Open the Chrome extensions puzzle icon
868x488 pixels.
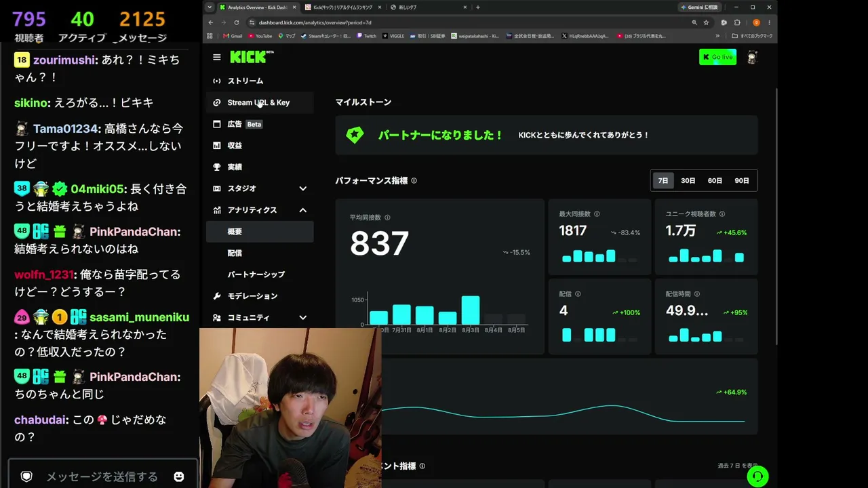pyautogui.click(x=737, y=22)
